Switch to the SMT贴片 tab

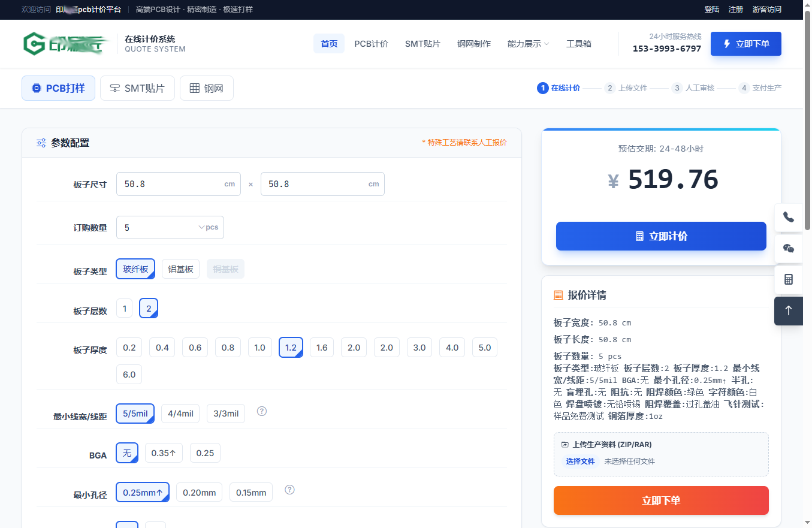137,88
